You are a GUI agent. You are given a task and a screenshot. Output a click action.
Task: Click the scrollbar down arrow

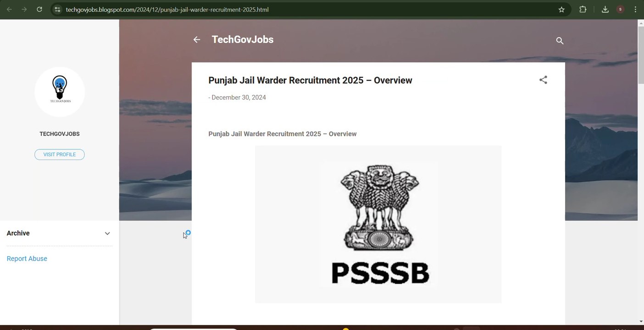[x=641, y=321]
